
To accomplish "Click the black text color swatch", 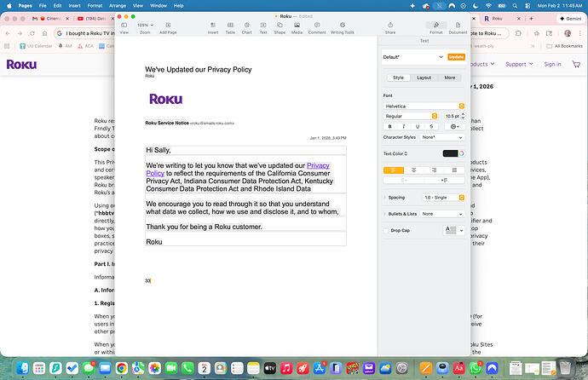I will click(450, 153).
